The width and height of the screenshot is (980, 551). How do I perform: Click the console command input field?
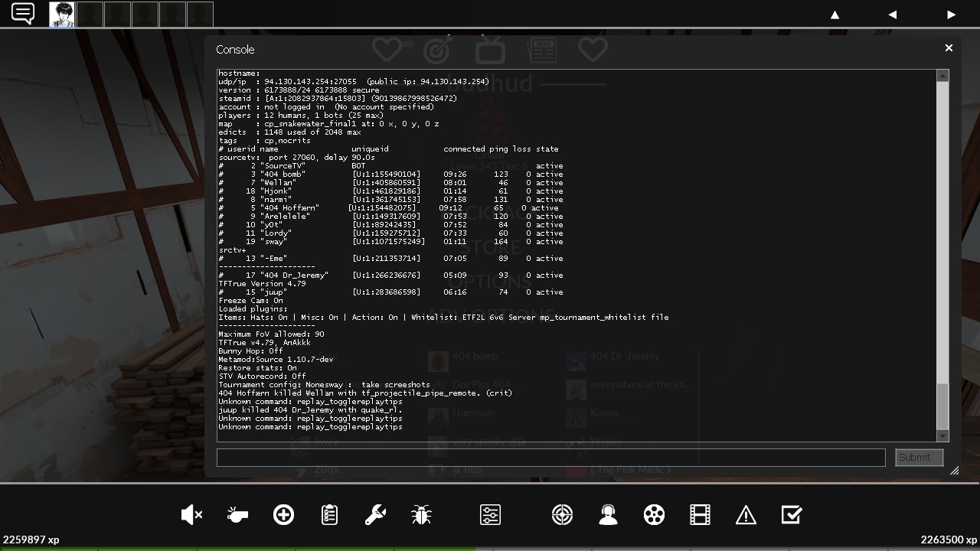550,457
